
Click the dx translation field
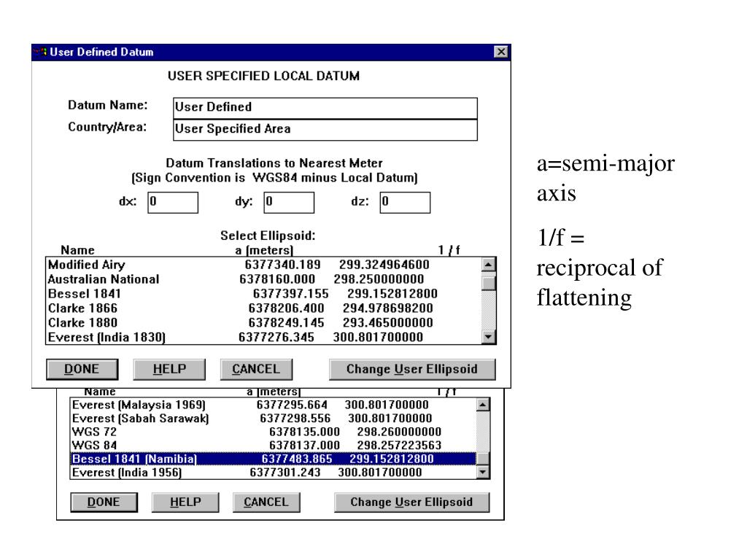click(x=172, y=203)
